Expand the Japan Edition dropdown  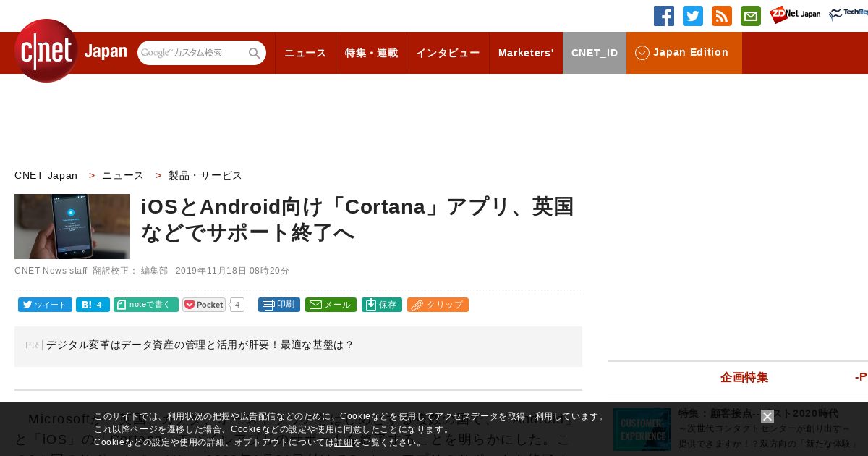[x=684, y=53]
